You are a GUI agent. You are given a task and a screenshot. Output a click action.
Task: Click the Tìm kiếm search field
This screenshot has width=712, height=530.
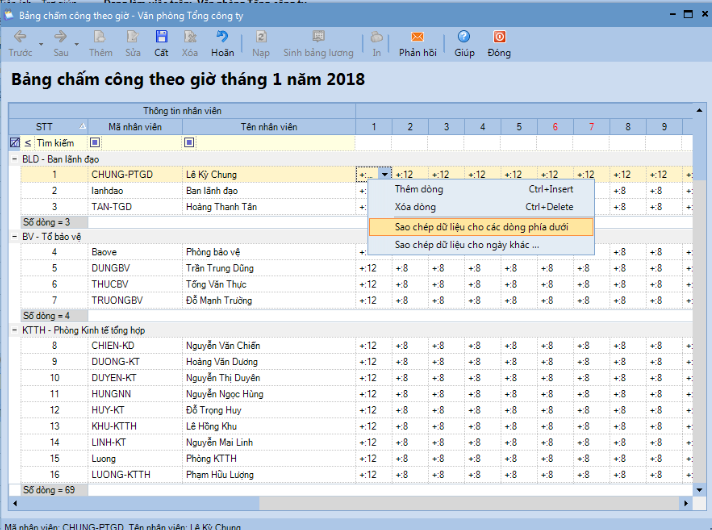pos(60,143)
